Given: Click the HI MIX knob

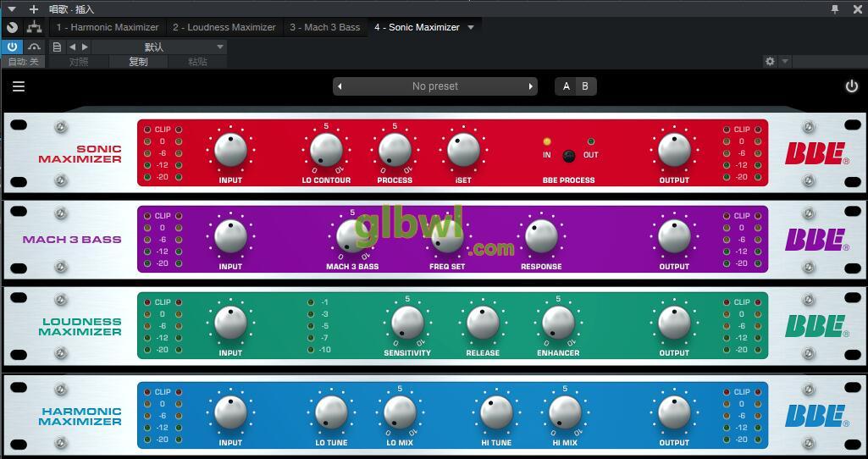Looking at the screenshot, I should click(x=565, y=412).
